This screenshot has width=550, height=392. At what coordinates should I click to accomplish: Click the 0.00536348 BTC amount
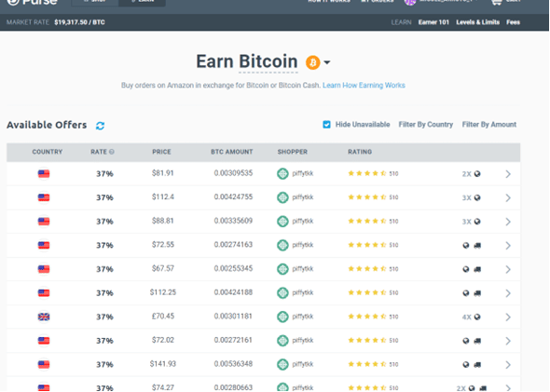[x=233, y=364]
